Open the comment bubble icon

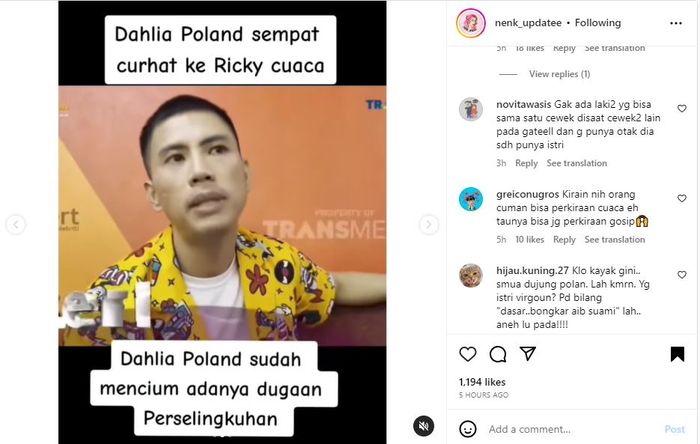click(498, 354)
